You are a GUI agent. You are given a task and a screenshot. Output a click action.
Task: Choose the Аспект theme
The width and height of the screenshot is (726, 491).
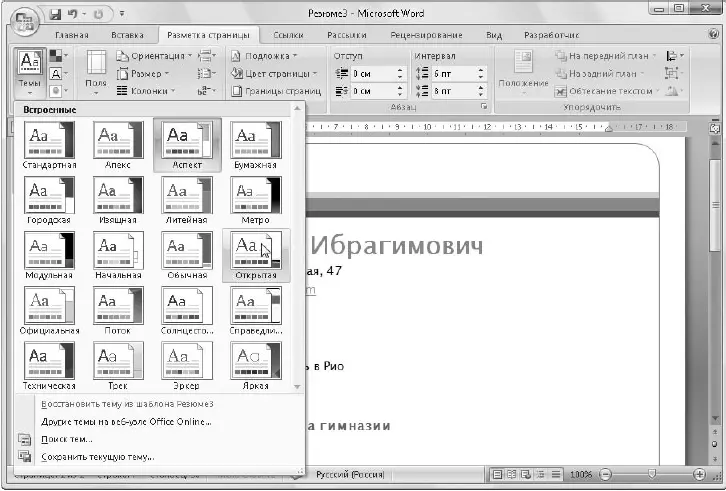(187, 145)
